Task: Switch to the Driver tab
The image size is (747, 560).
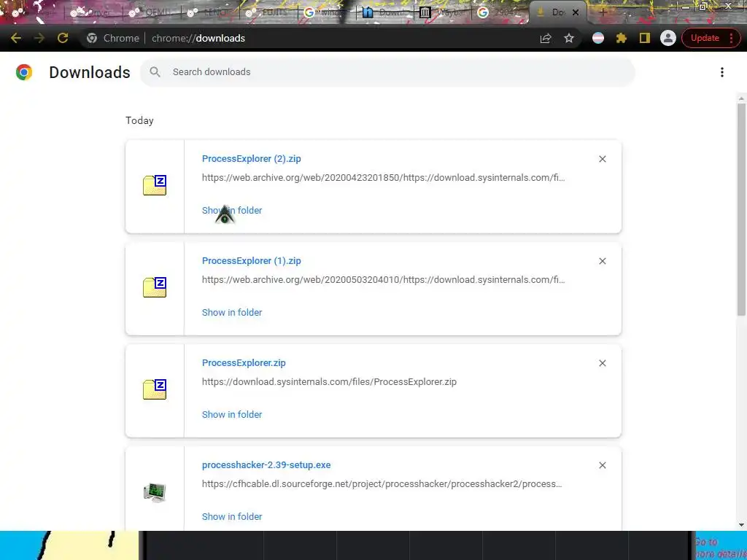Action: pos(93,13)
